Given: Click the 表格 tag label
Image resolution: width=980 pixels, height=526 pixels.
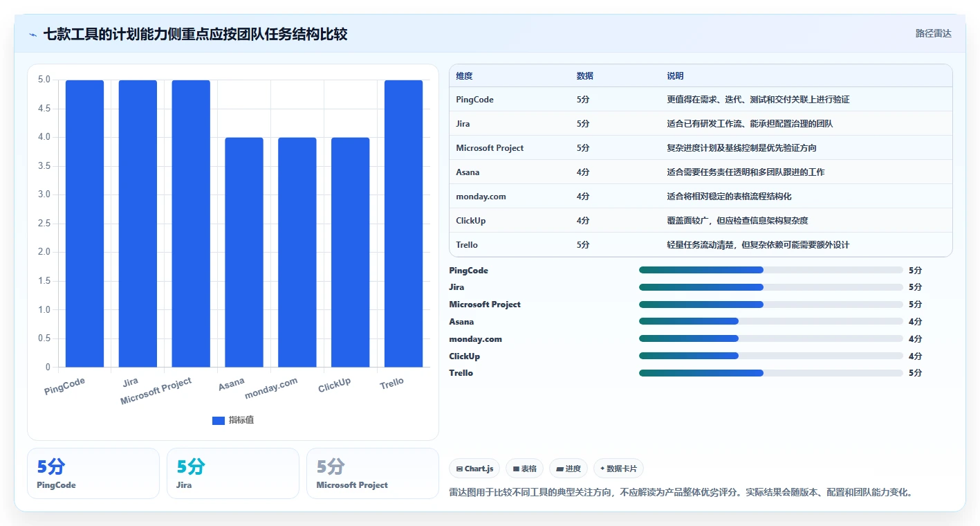Looking at the screenshot, I should click(529, 469).
